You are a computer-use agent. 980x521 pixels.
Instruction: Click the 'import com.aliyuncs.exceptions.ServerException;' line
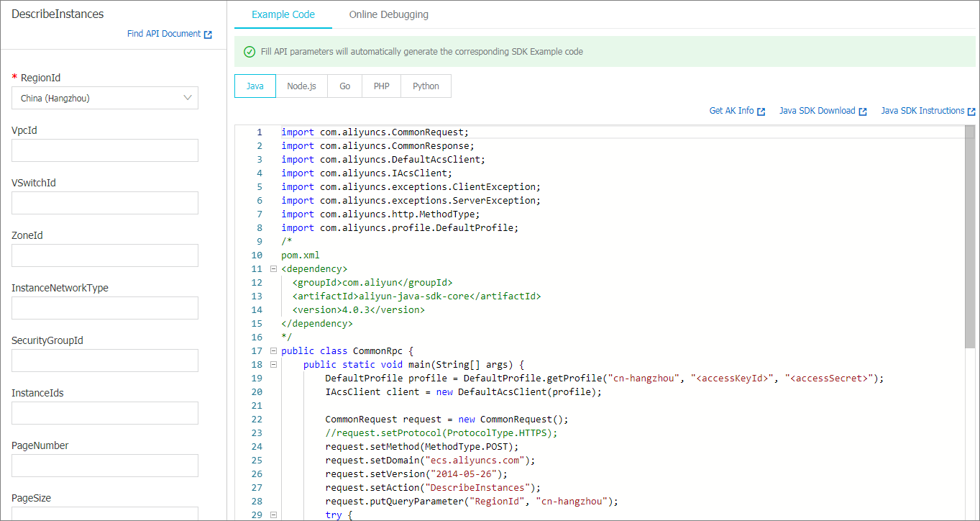[411, 201]
